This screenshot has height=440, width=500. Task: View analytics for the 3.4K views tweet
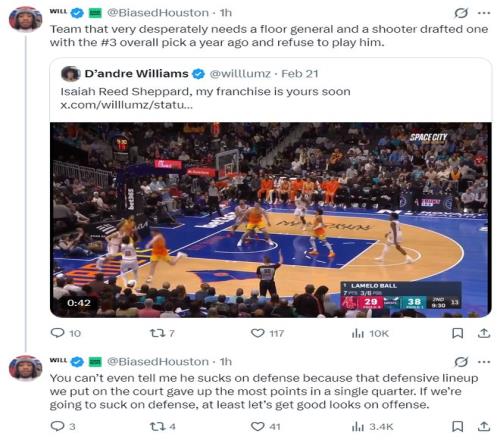click(x=372, y=426)
